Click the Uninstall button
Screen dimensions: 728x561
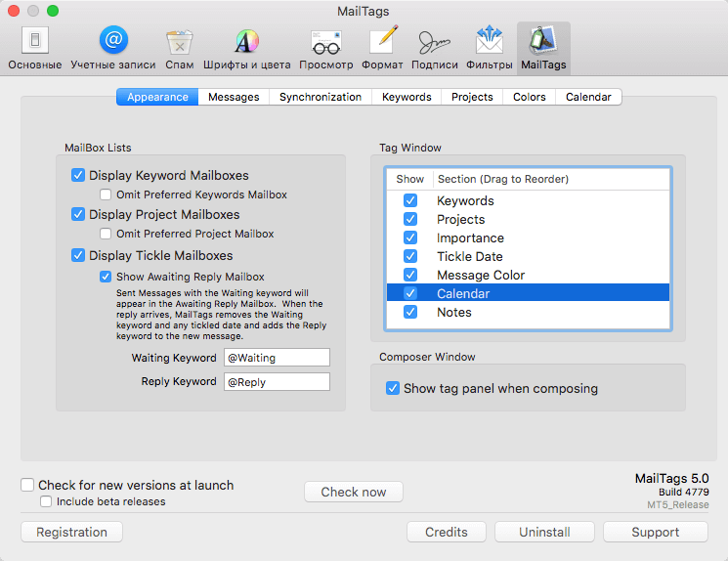tap(544, 532)
